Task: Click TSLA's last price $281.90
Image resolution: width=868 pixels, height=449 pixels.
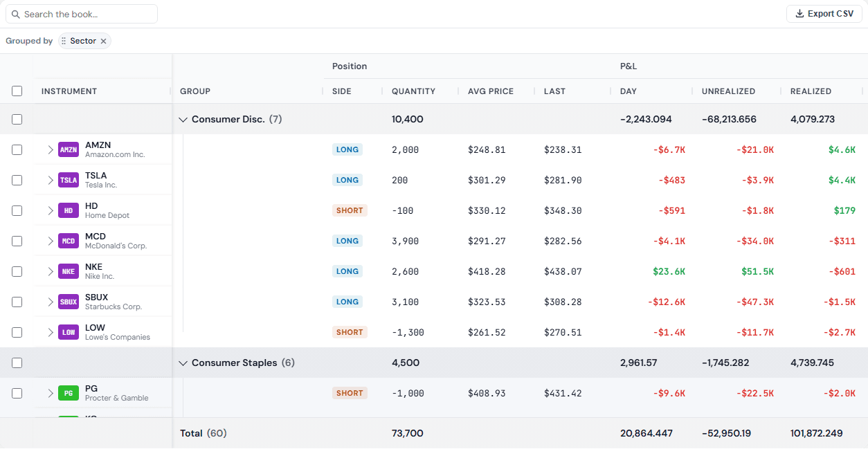Action: [x=563, y=180]
